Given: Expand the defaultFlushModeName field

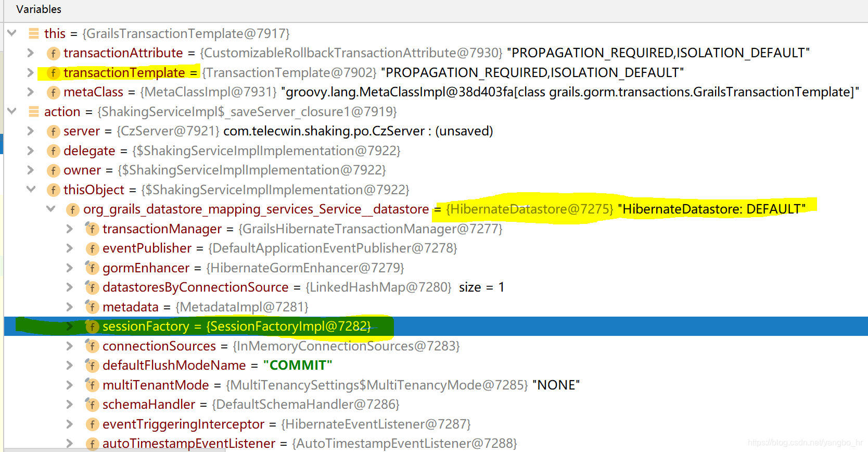Looking at the screenshot, I should [x=70, y=365].
